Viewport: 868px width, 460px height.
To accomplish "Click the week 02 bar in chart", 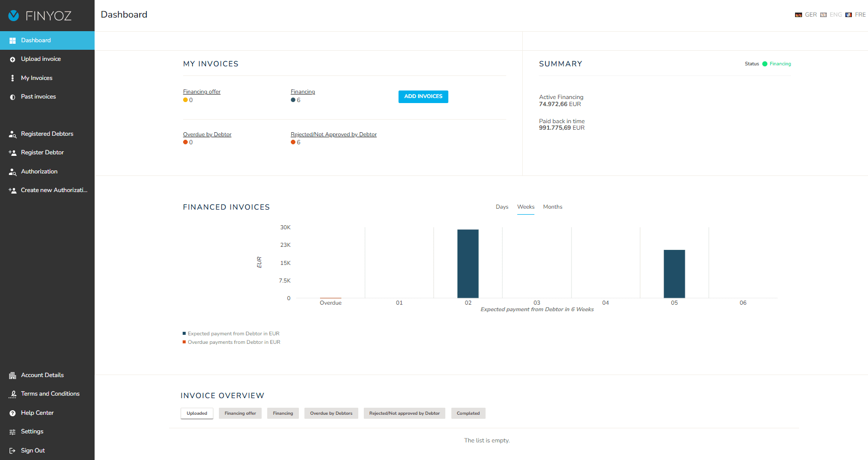I will pos(468,263).
